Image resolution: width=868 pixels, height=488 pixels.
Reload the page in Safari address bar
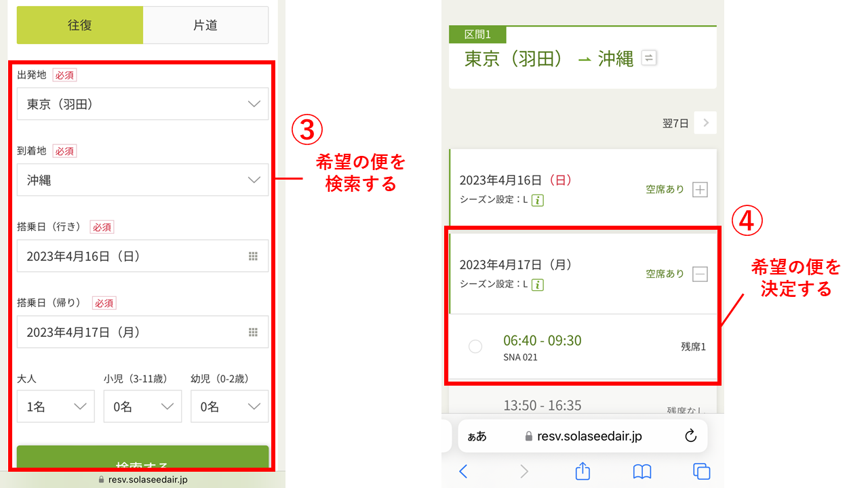coord(691,436)
